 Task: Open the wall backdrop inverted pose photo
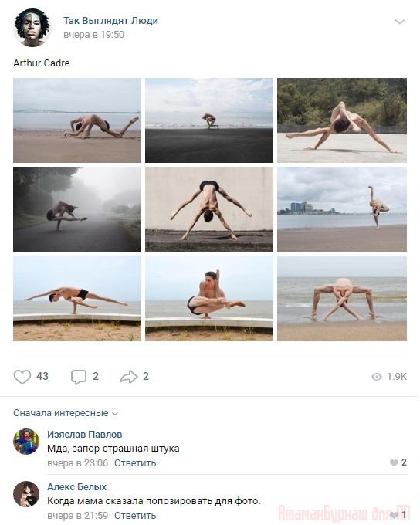pyautogui.click(x=209, y=209)
